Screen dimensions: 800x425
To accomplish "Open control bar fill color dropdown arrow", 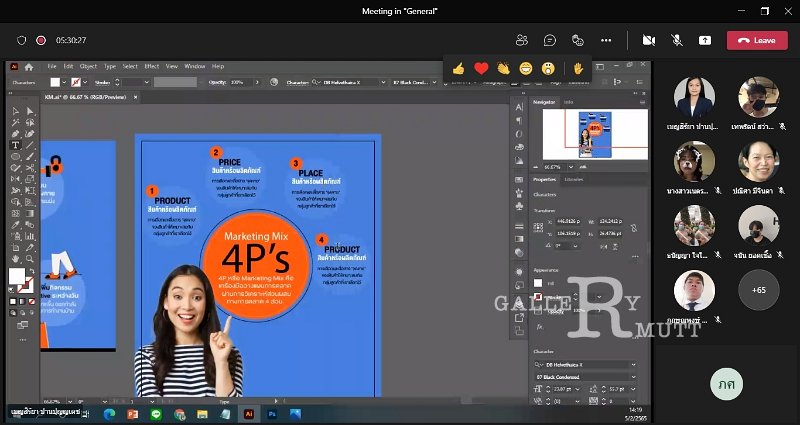I will [63, 82].
